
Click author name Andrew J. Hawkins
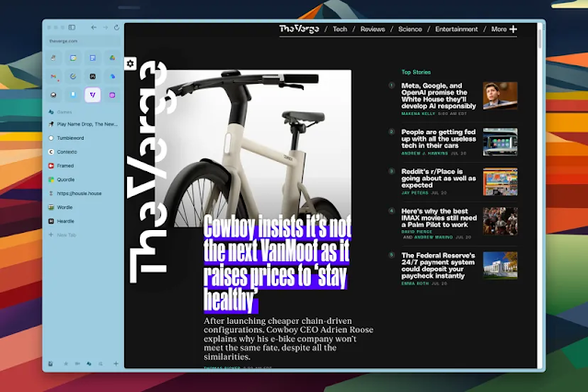tap(424, 154)
